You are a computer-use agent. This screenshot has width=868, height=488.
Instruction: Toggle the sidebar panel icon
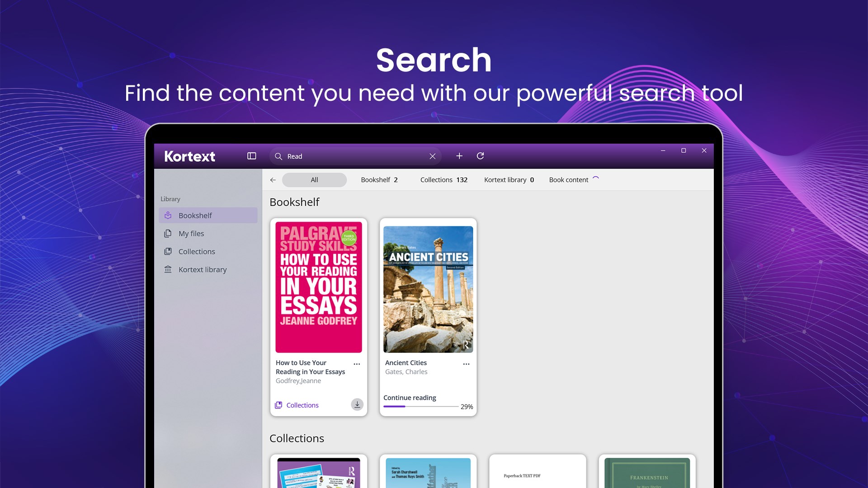251,156
